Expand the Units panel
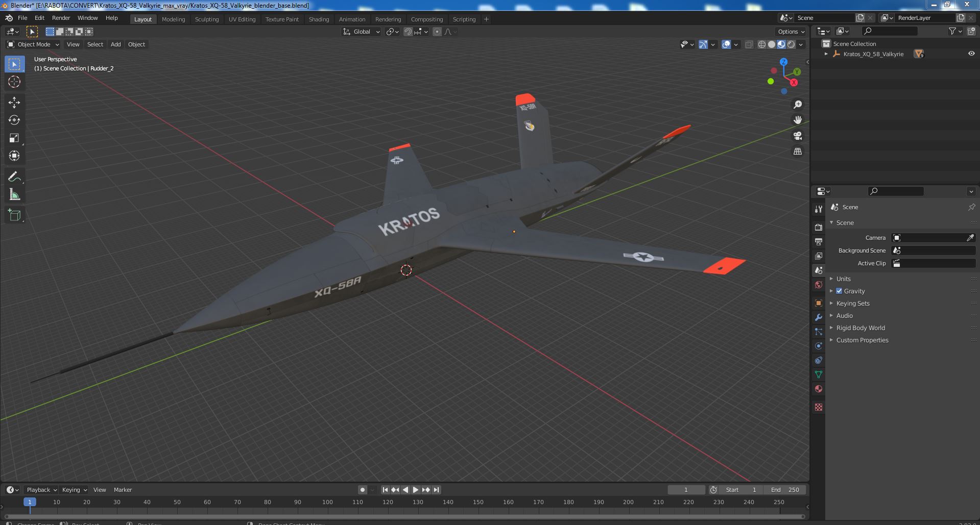 pos(843,279)
